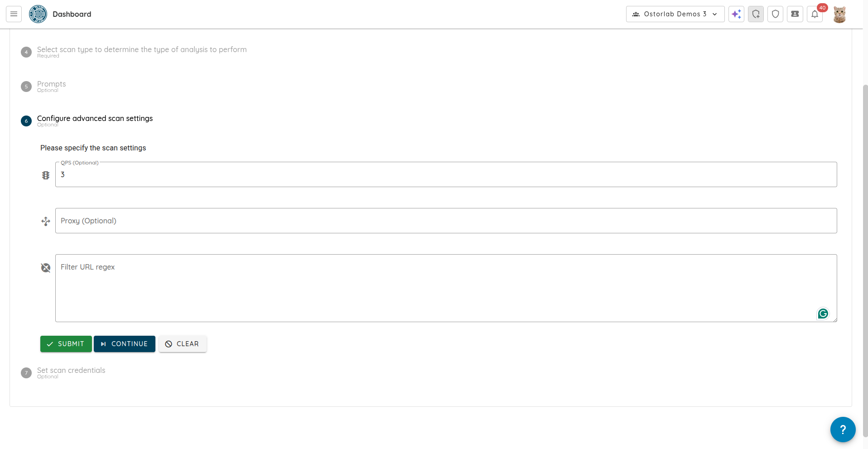868x449 pixels.
Task: Click the Continue button
Action: pos(125,344)
